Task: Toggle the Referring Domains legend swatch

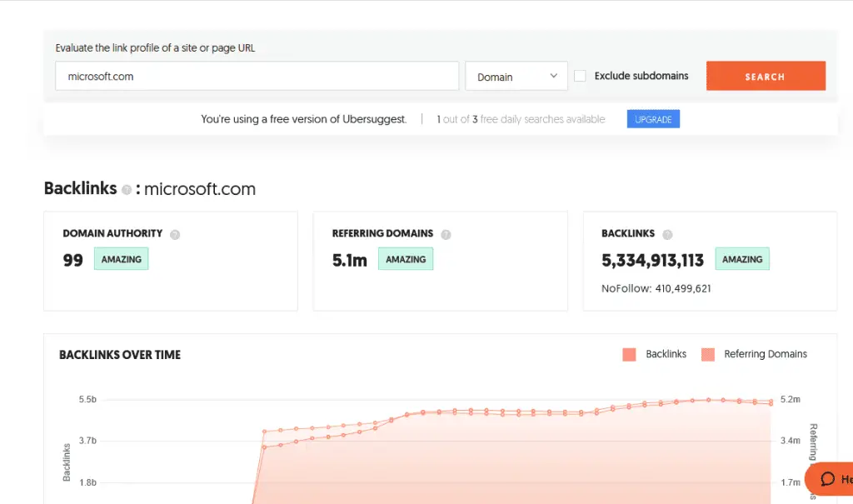Action: (708, 354)
